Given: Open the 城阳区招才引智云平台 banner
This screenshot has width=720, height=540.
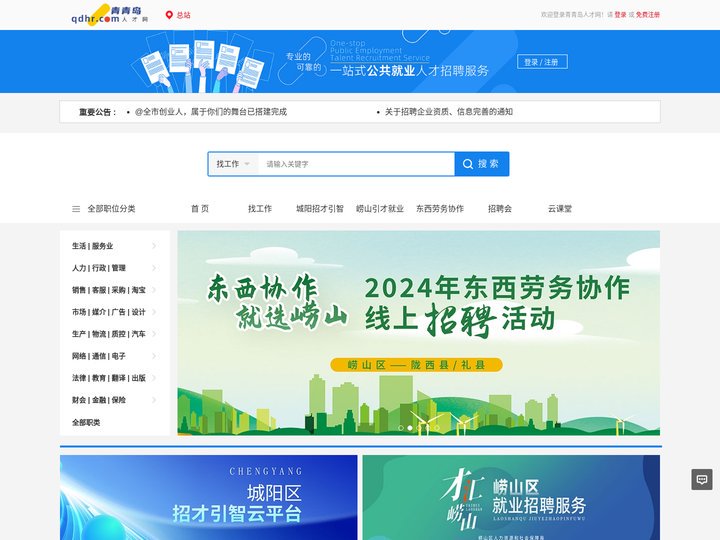Looking at the screenshot, I should (x=208, y=498).
